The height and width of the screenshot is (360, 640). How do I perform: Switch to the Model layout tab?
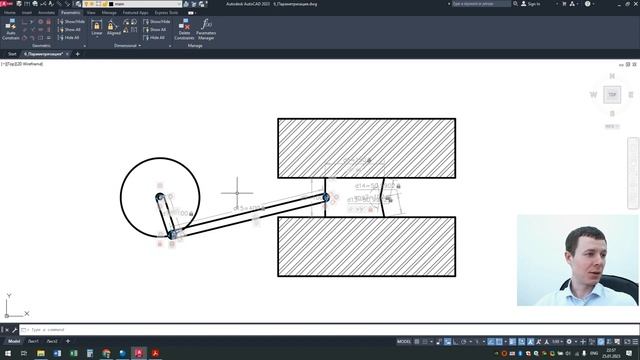(x=14, y=341)
